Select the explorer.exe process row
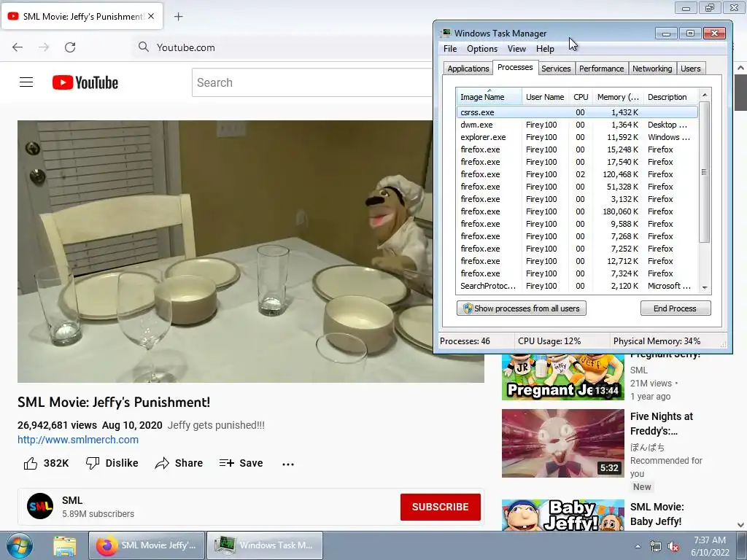The height and width of the screenshot is (560, 747). 577,137
